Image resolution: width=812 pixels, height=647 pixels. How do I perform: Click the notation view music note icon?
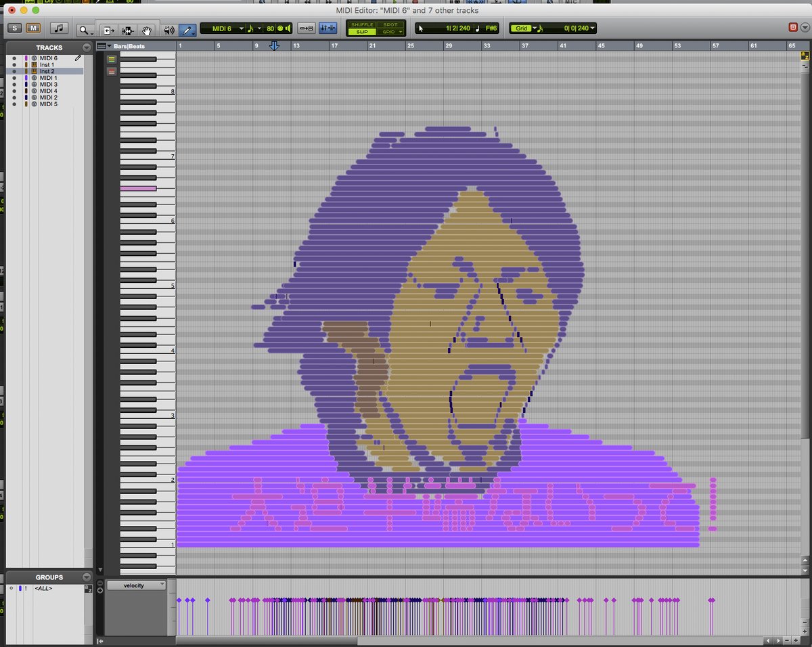point(59,28)
